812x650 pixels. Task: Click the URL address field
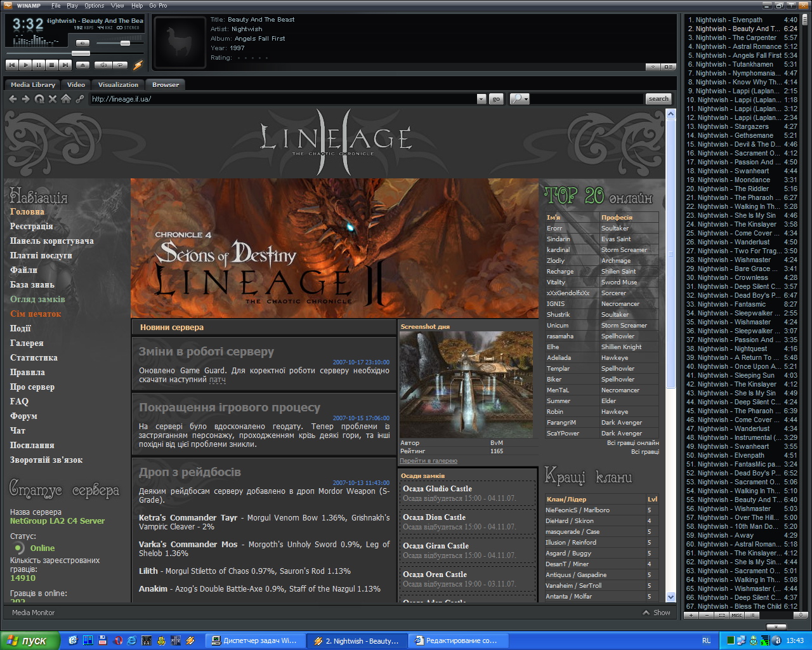pyautogui.click(x=283, y=98)
